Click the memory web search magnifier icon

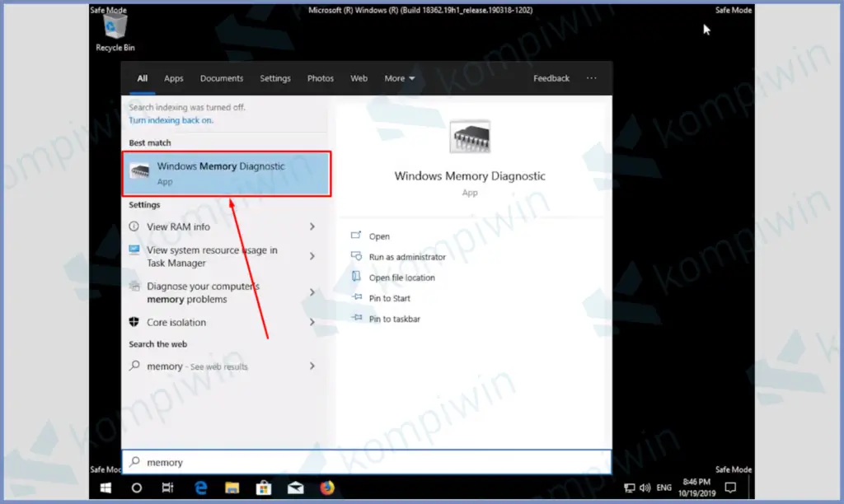coord(134,366)
